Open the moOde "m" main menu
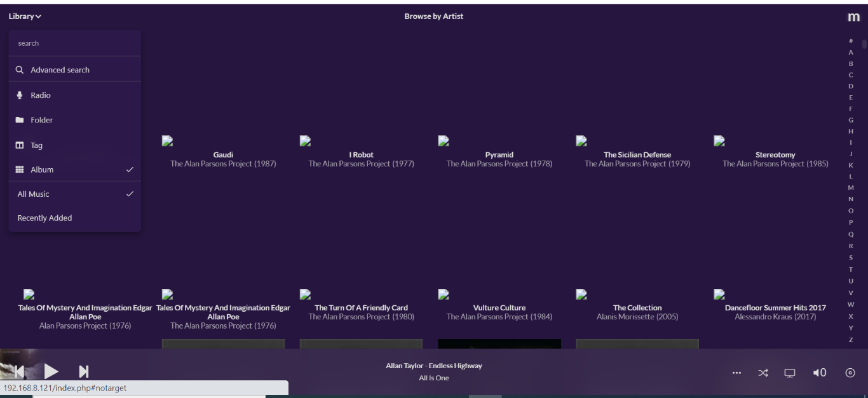 854,17
